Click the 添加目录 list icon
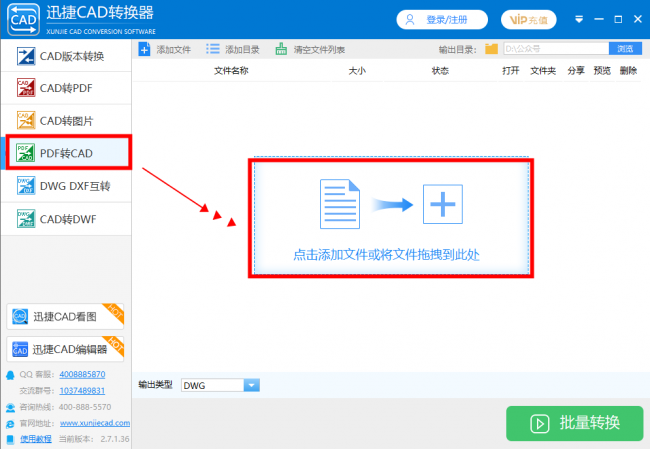This screenshot has height=449, width=650. (x=213, y=49)
